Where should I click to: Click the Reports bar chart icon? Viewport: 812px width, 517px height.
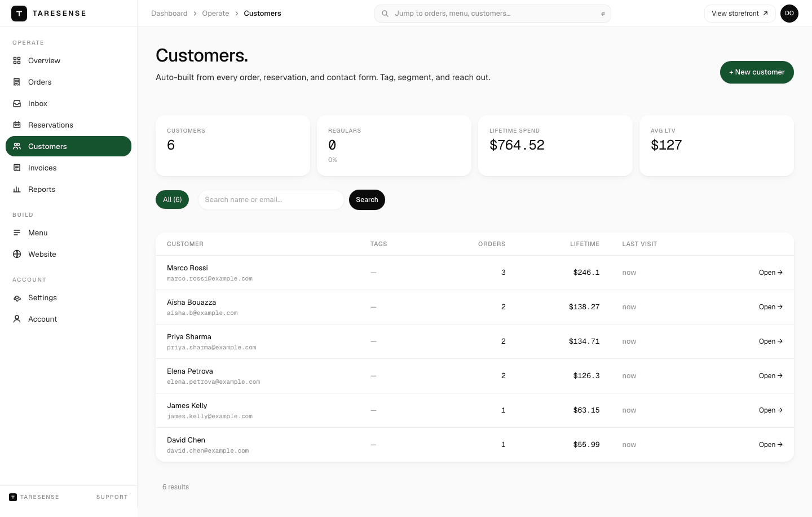[x=17, y=189]
